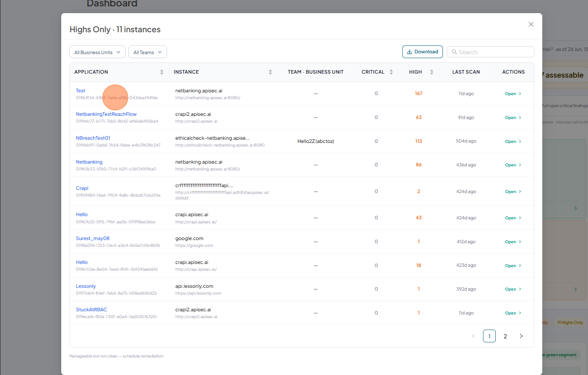Open the Surest_may08 application link

(x=93, y=238)
